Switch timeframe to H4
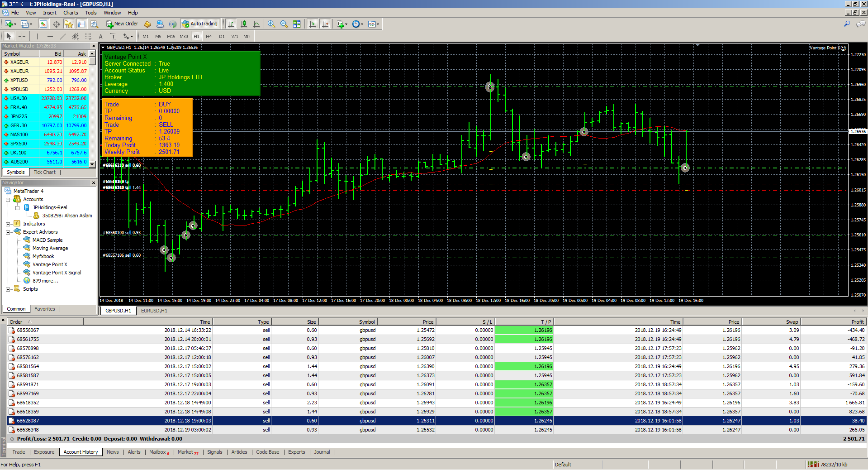This screenshot has width=868, height=470. pos(209,36)
